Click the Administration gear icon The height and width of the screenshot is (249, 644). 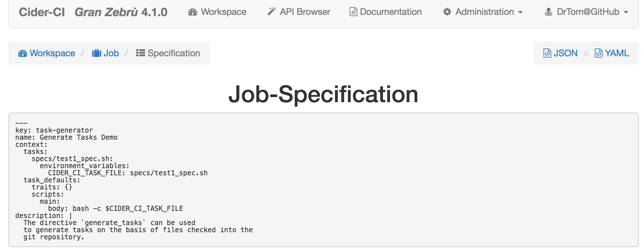447,12
